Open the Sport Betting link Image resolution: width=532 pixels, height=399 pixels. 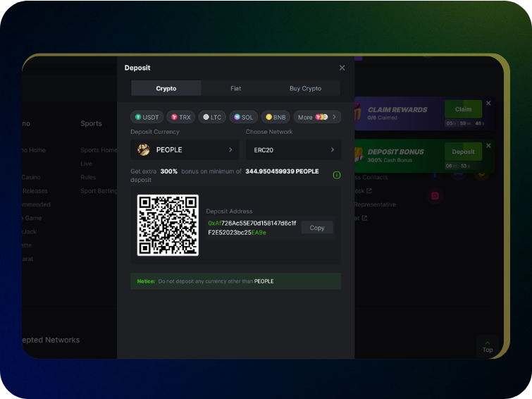(x=99, y=191)
